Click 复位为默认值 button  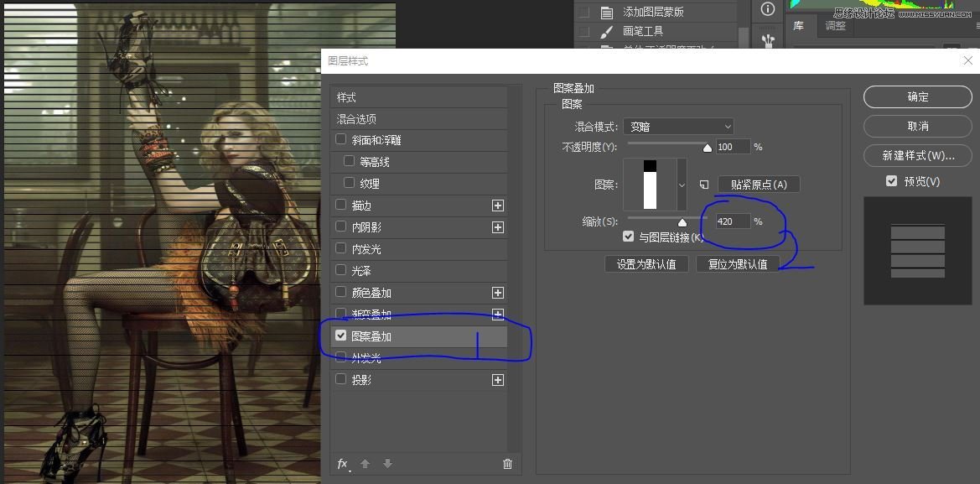[x=738, y=264]
